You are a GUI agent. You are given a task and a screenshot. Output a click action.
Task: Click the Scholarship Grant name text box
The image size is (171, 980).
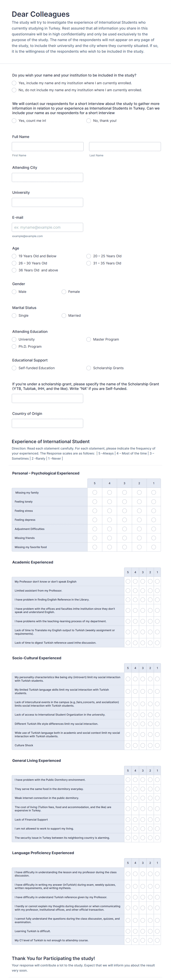coord(48,398)
